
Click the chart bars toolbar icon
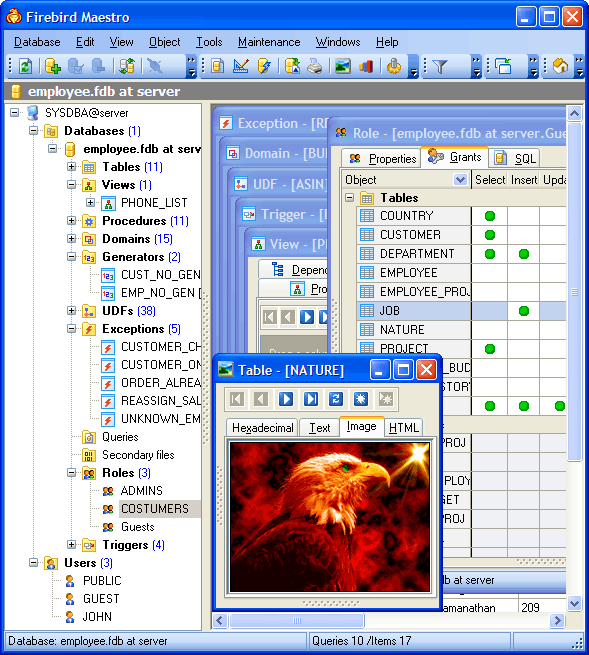coord(366,66)
